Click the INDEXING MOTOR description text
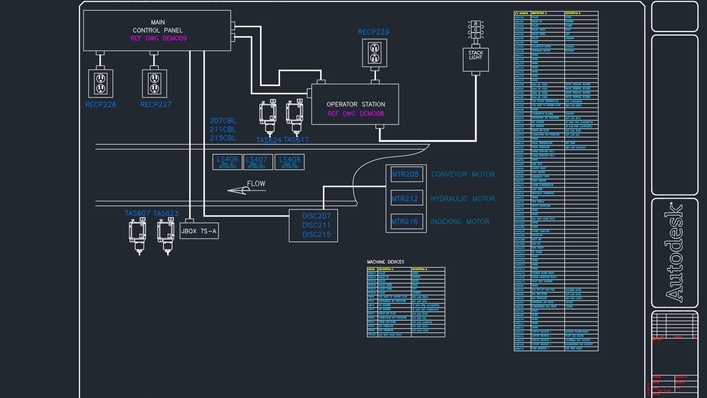707x398 pixels. pos(460,222)
